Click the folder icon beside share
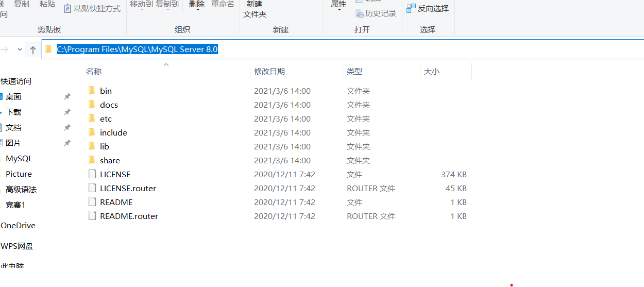The height and width of the screenshot is (287, 644). tap(92, 160)
